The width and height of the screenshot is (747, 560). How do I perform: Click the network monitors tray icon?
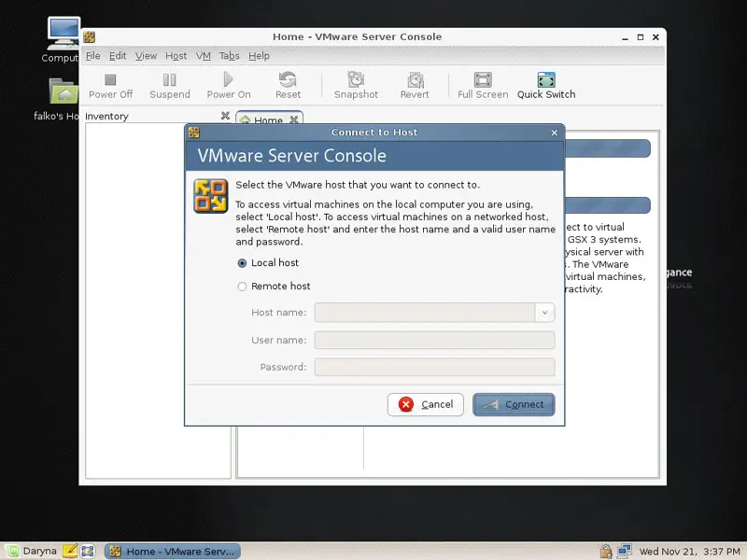624,552
